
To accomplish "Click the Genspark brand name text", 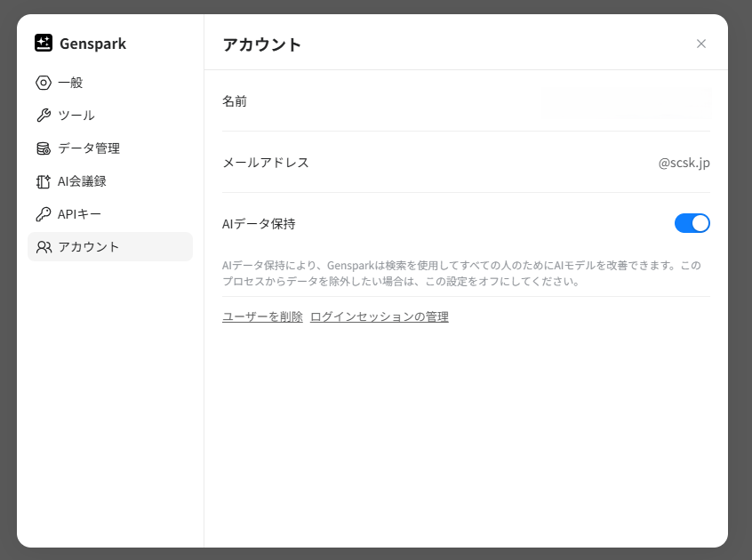I will pyautogui.click(x=92, y=44).
